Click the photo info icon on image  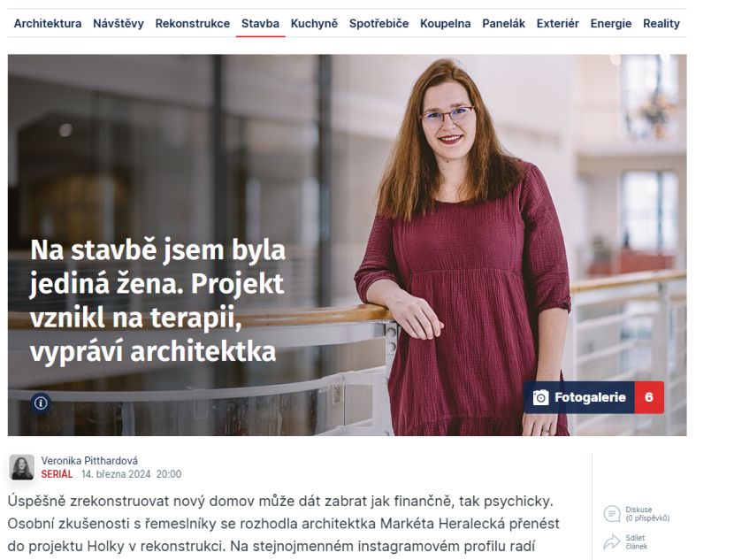point(41,403)
